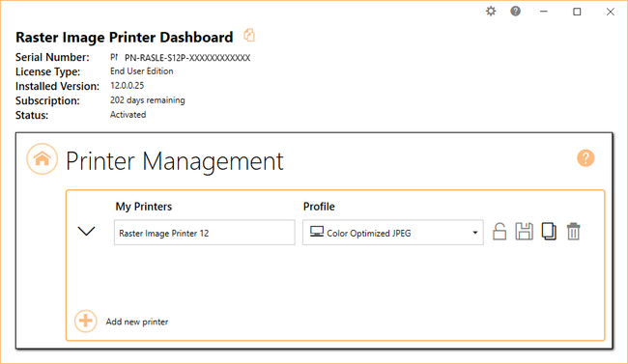The image size is (628, 364).
Task: Click the installed version 12.0.0.25
Action: click(x=127, y=86)
